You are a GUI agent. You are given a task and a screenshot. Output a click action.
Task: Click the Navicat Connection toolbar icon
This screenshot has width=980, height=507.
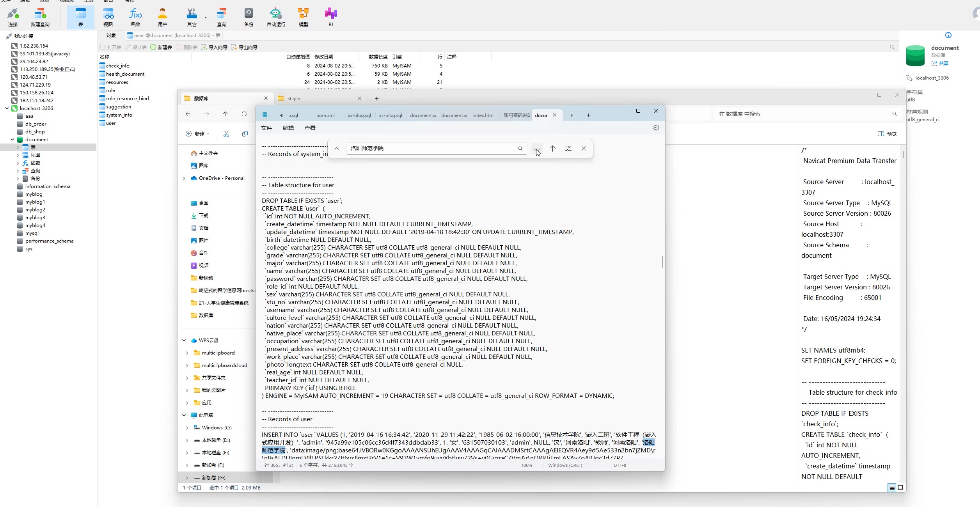point(13,17)
